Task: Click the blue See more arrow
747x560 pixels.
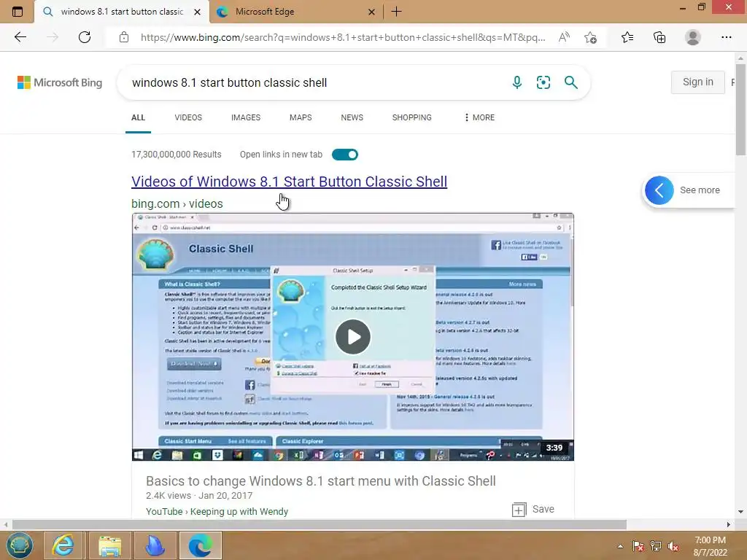Action: pyautogui.click(x=659, y=190)
